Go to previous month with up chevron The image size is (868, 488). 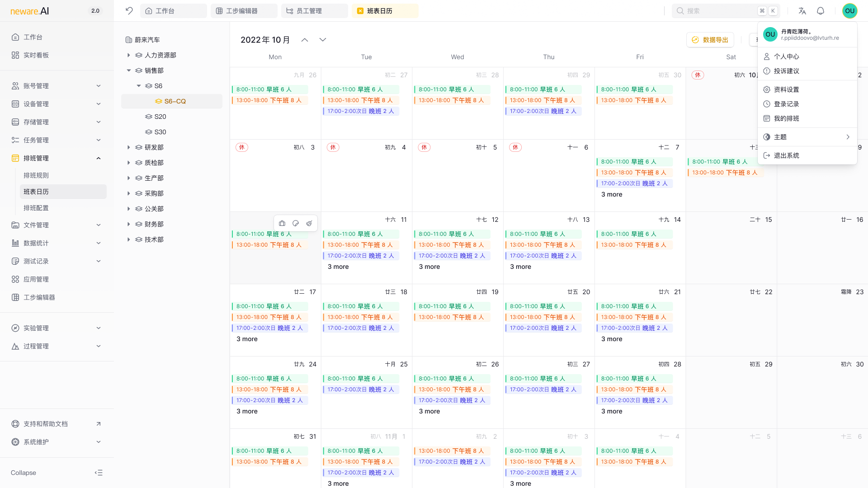[x=305, y=40]
